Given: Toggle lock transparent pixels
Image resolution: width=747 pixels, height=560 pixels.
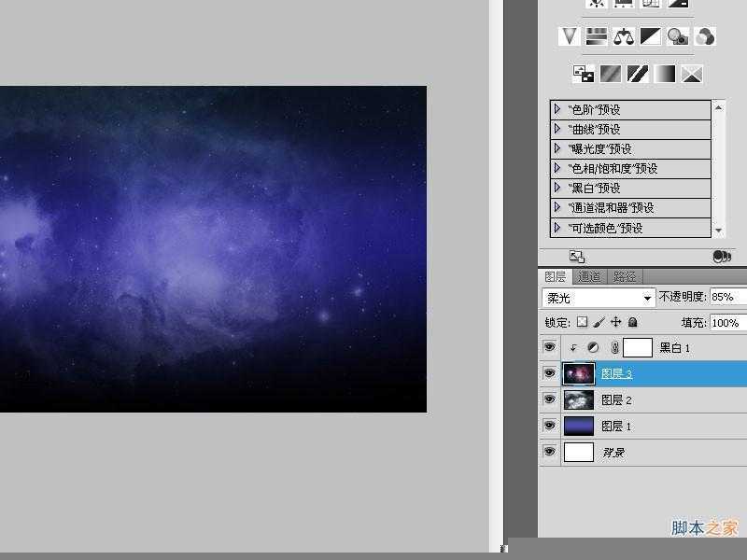Looking at the screenshot, I should pos(582,322).
